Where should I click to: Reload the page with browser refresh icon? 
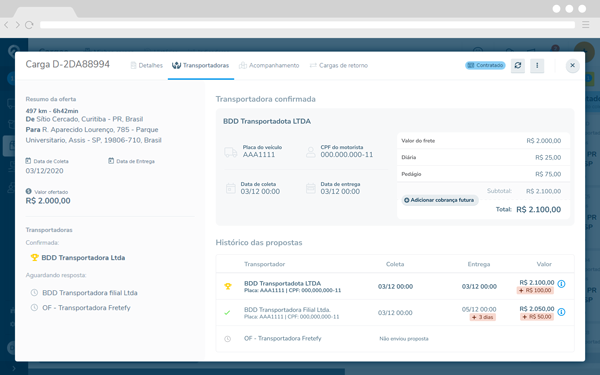29,25
